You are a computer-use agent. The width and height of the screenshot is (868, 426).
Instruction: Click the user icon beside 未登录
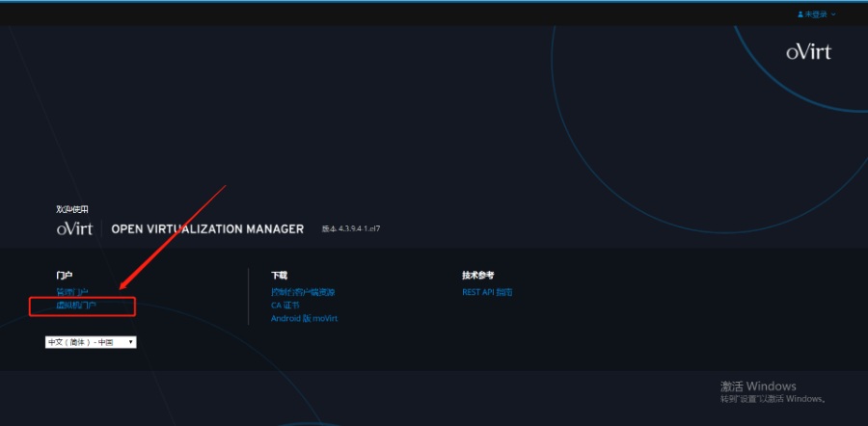(x=800, y=14)
